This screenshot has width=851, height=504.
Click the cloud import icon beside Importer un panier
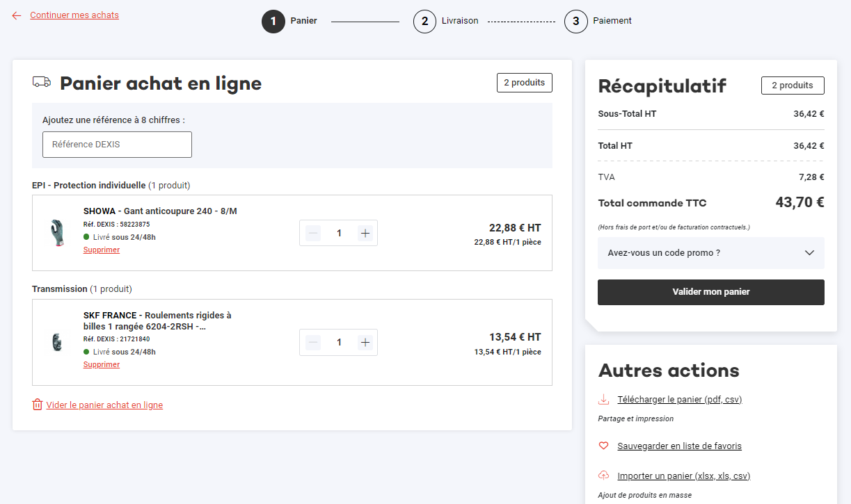[x=603, y=475]
